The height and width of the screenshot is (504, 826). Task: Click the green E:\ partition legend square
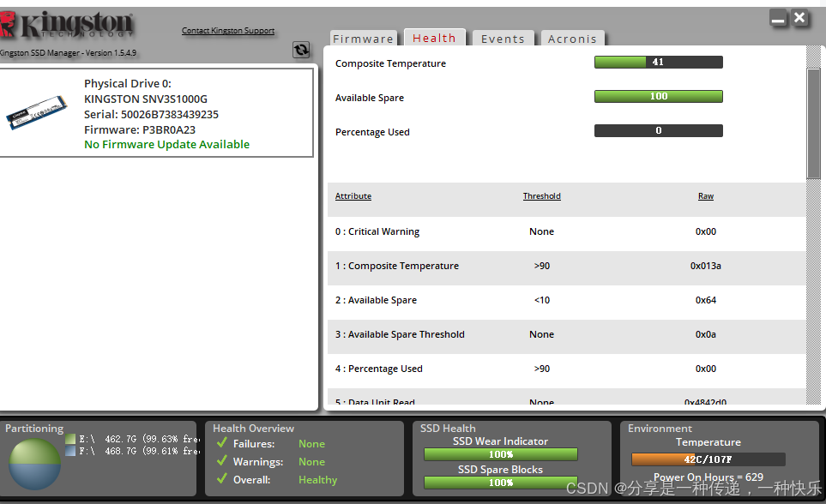pyautogui.click(x=70, y=439)
